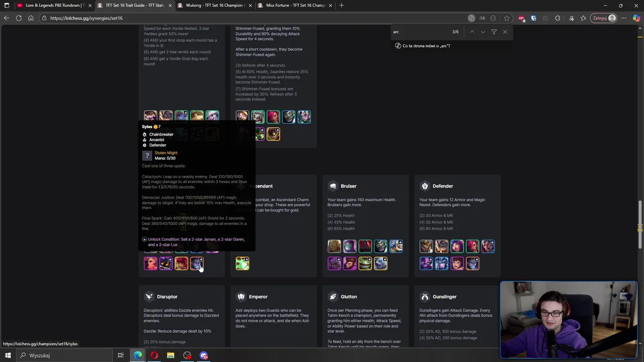This screenshot has height=362, width=644.
Task: Click the Gunslinger trait icon
Action: [x=425, y=297]
